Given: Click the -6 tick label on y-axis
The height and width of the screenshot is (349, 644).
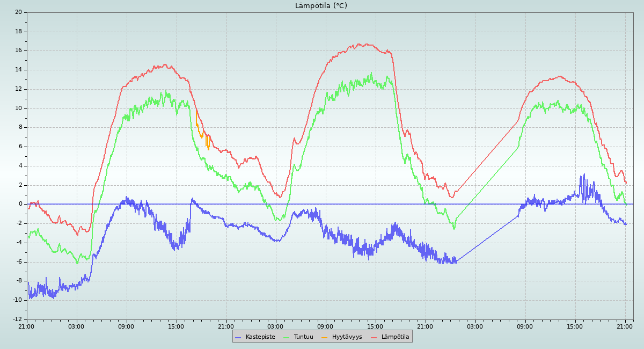Looking at the screenshot, I should coord(18,262).
